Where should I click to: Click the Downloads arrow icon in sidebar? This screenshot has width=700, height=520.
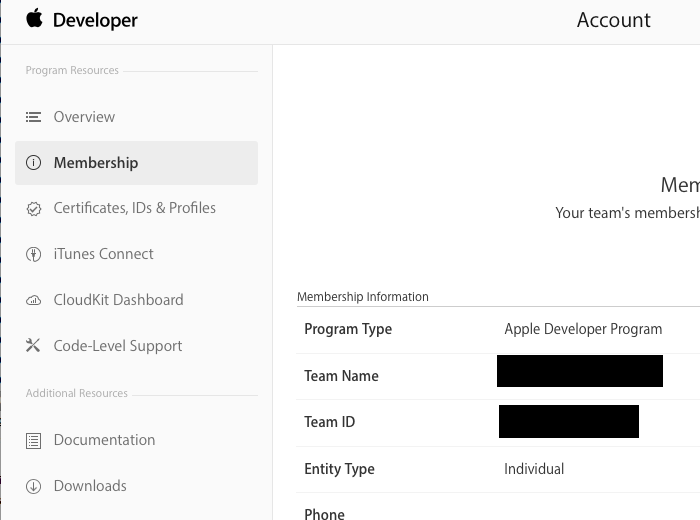click(x=33, y=486)
